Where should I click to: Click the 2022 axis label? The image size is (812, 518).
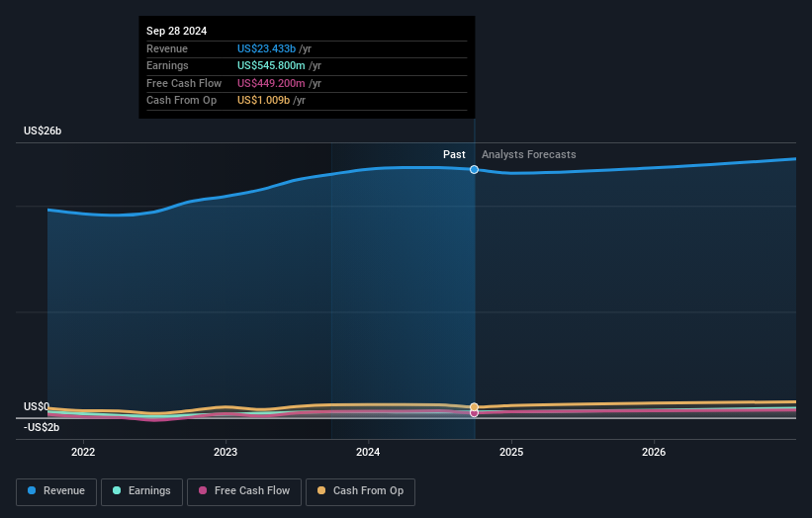[x=83, y=452]
